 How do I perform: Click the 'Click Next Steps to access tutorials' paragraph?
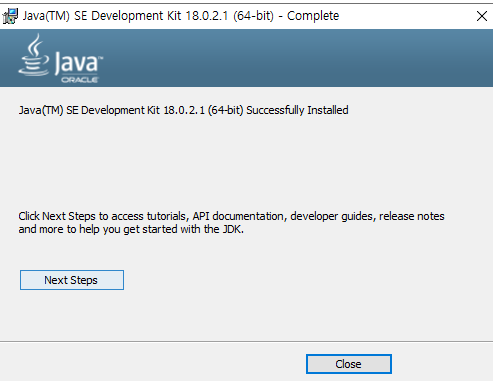pyautogui.click(x=231, y=223)
